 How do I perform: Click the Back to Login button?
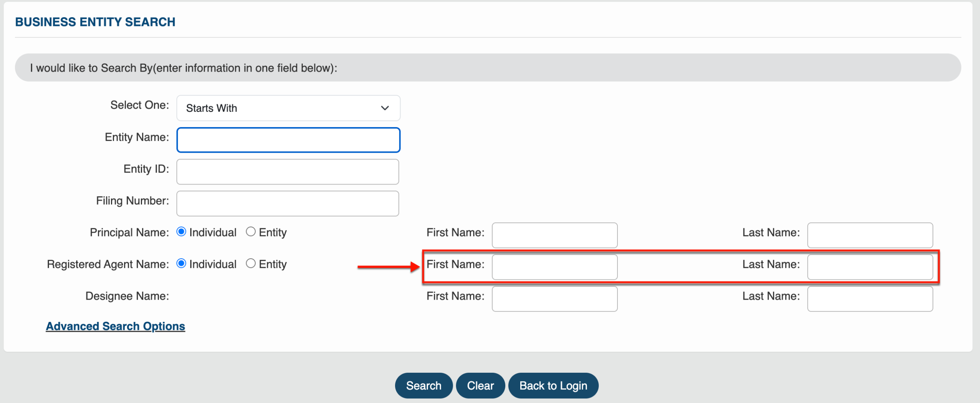tap(553, 386)
